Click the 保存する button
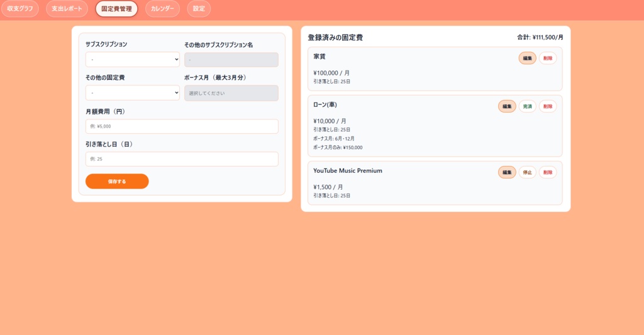This screenshot has width=644, height=335. 117,182
